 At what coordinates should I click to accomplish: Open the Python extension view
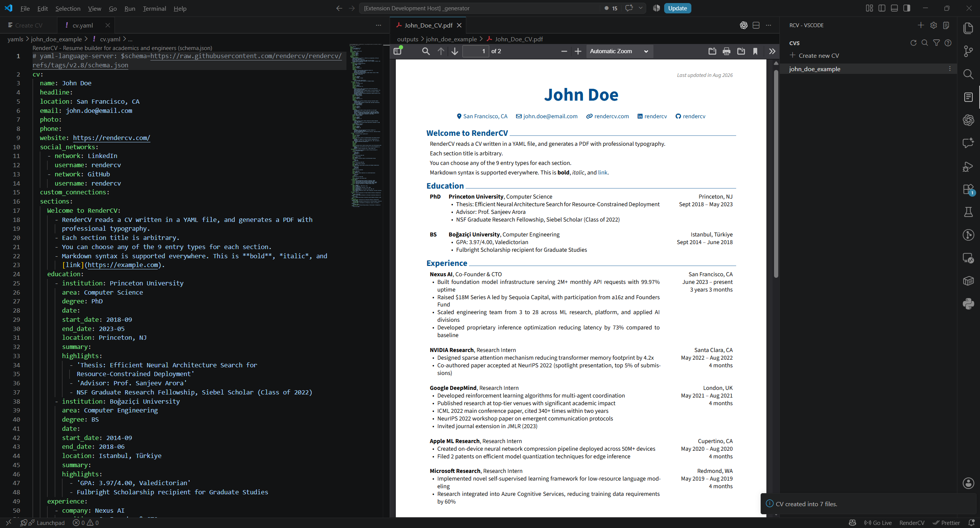[x=968, y=304]
